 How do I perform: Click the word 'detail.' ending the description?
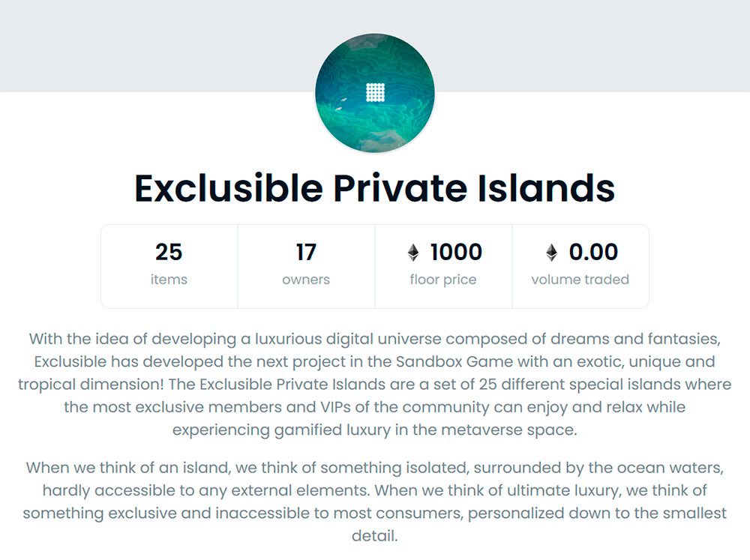click(375, 535)
